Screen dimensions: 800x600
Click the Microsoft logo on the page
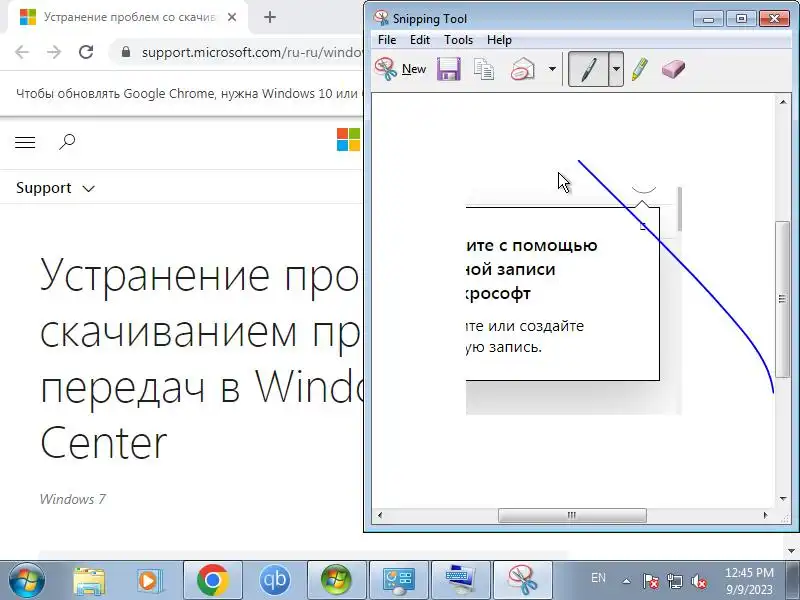[348, 139]
